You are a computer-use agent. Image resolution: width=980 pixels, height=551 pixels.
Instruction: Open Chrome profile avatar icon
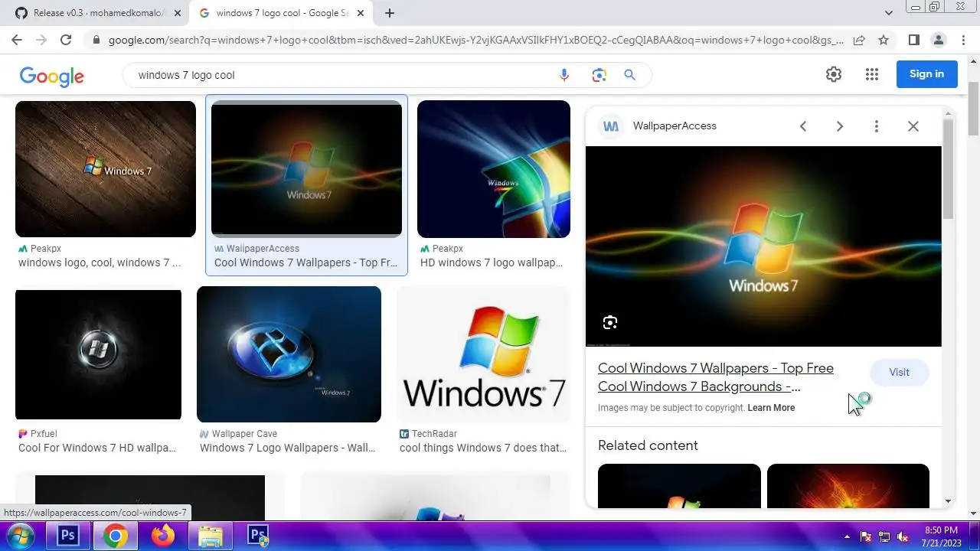point(938,40)
